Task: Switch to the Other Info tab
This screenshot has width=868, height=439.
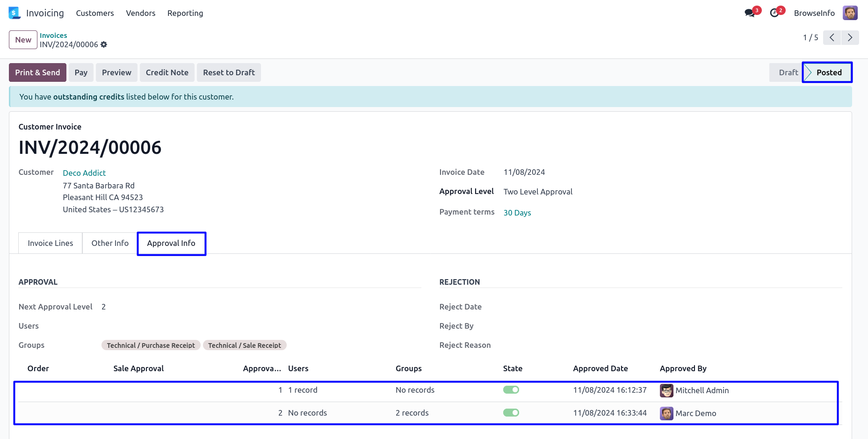Action: coord(110,243)
